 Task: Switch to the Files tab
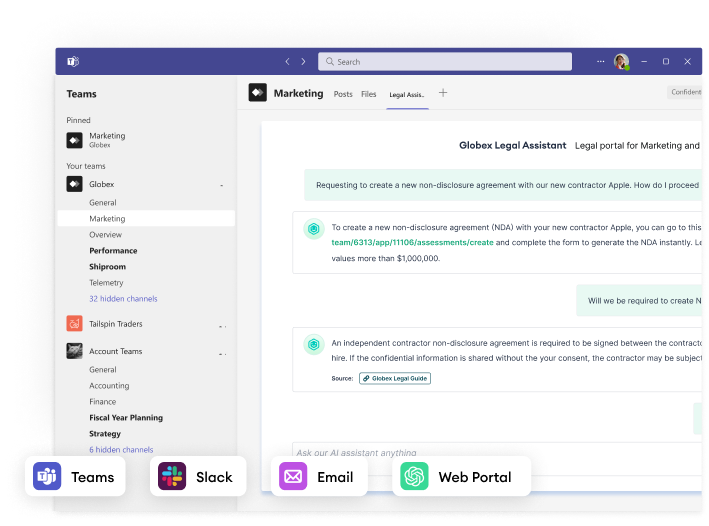click(369, 94)
